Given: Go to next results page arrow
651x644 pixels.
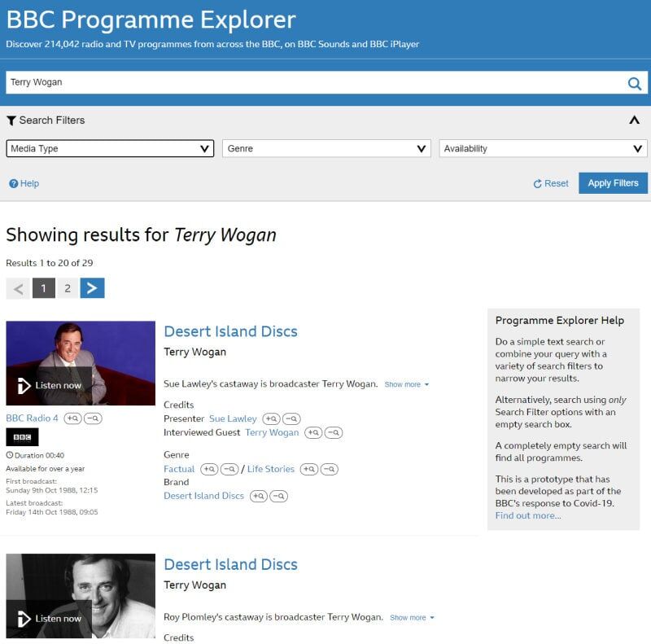Looking at the screenshot, I should (x=92, y=288).
